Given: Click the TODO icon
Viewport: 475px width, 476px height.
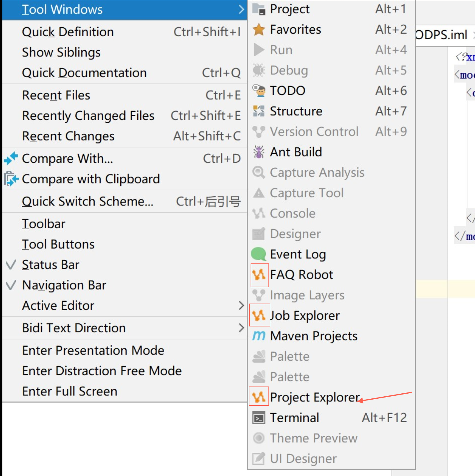Looking at the screenshot, I should pyautogui.click(x=259, y=91).
